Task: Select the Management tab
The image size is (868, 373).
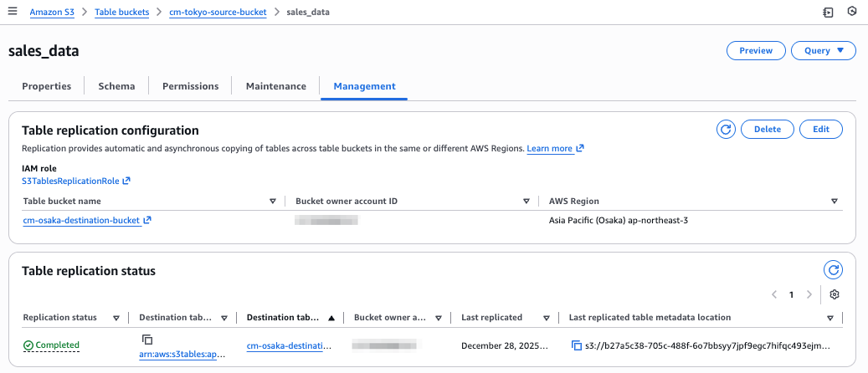Action: click(364, 86)
